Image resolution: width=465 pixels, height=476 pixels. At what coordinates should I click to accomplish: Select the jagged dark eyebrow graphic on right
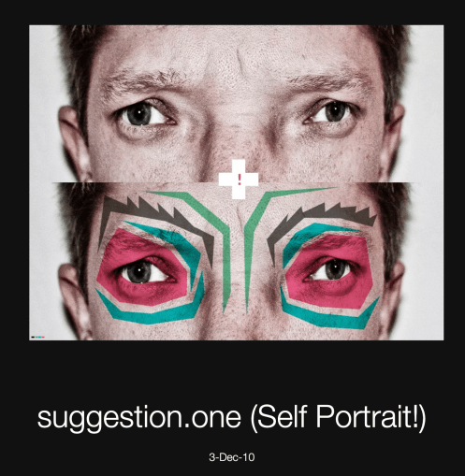[321, 223]
